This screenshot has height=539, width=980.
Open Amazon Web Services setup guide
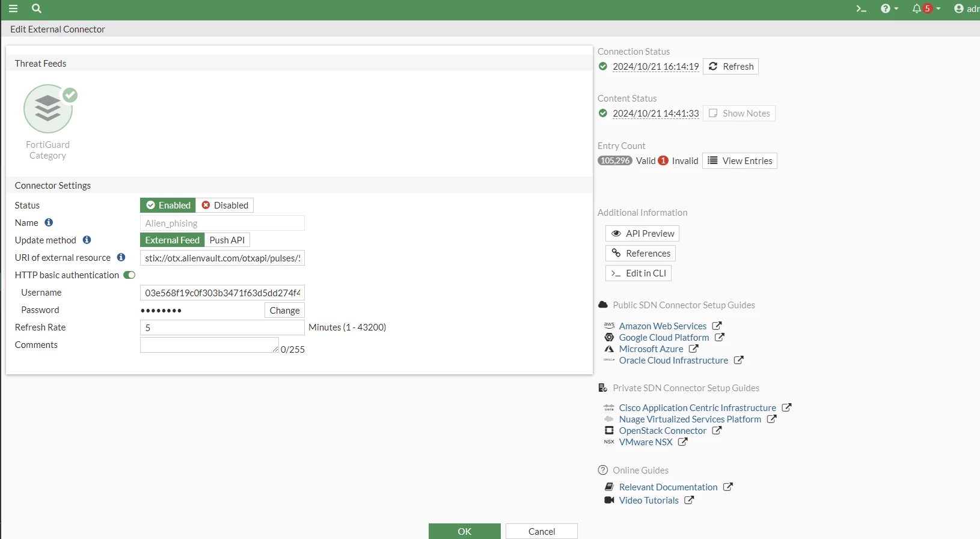(x=663, y=326)
